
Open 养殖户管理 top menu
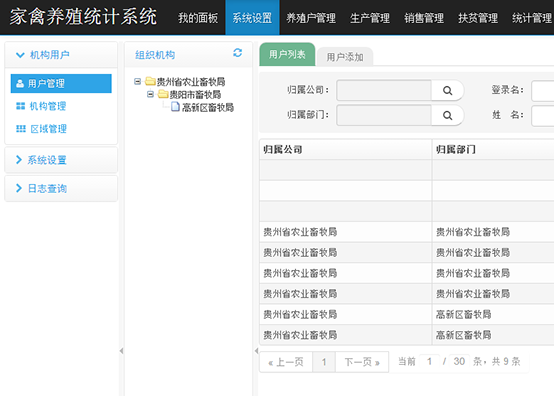[x=311, y=18]
